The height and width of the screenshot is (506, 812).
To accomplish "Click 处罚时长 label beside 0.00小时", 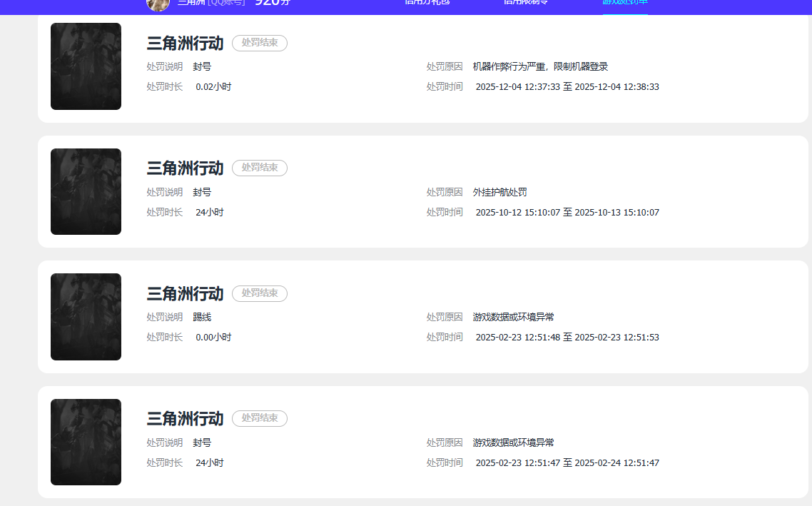I will pos(165,337).
